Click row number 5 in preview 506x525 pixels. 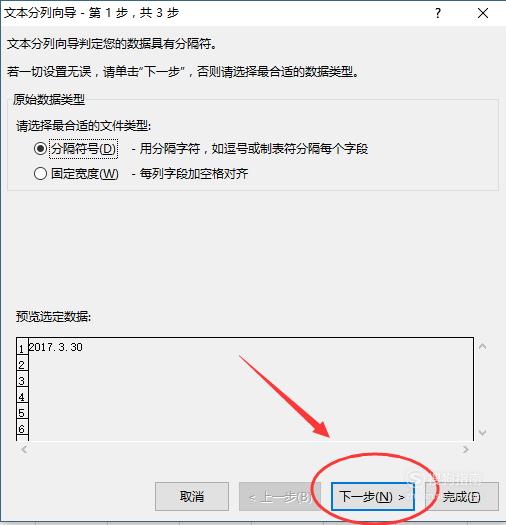pos(22,413)
